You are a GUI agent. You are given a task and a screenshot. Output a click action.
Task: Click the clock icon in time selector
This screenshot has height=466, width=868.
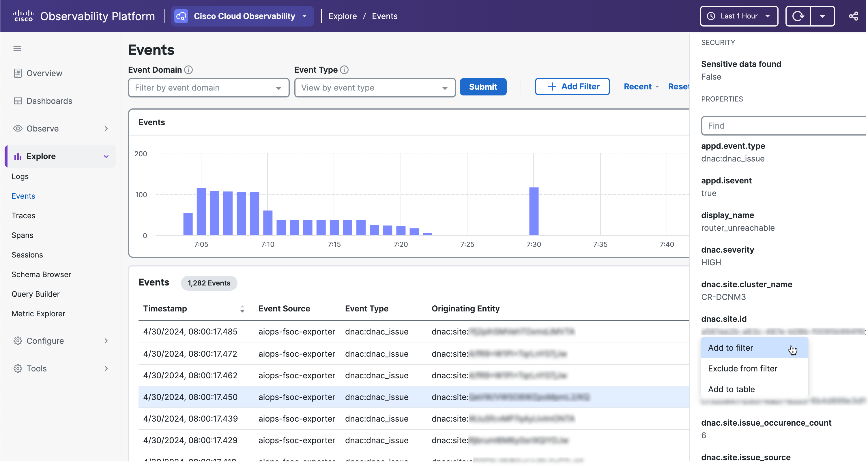711,16
